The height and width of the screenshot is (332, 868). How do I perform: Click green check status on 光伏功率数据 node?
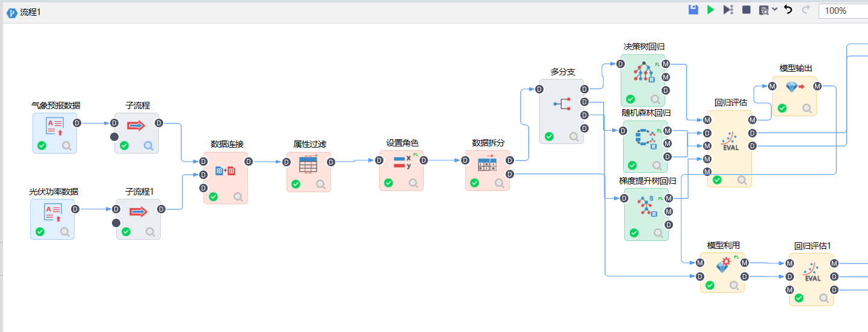pos(40,231)
